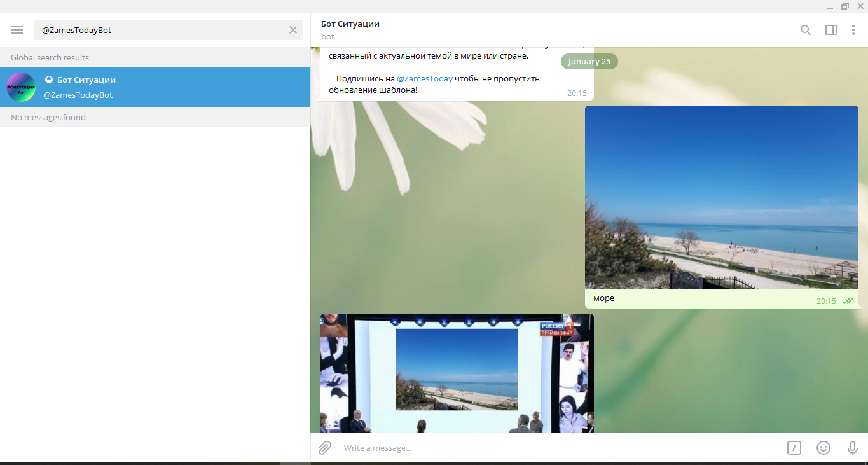Open the emoji picker
The image size is (868, 465).
823,448
